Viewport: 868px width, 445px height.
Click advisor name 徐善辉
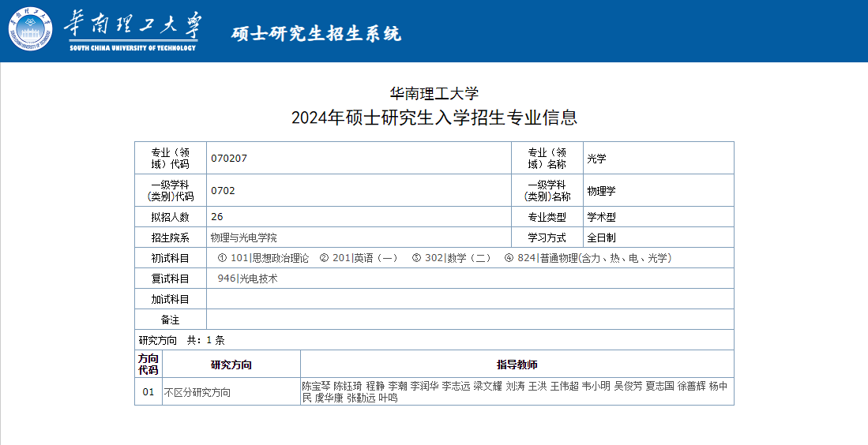pyautogui.click(x=692, y=386)
